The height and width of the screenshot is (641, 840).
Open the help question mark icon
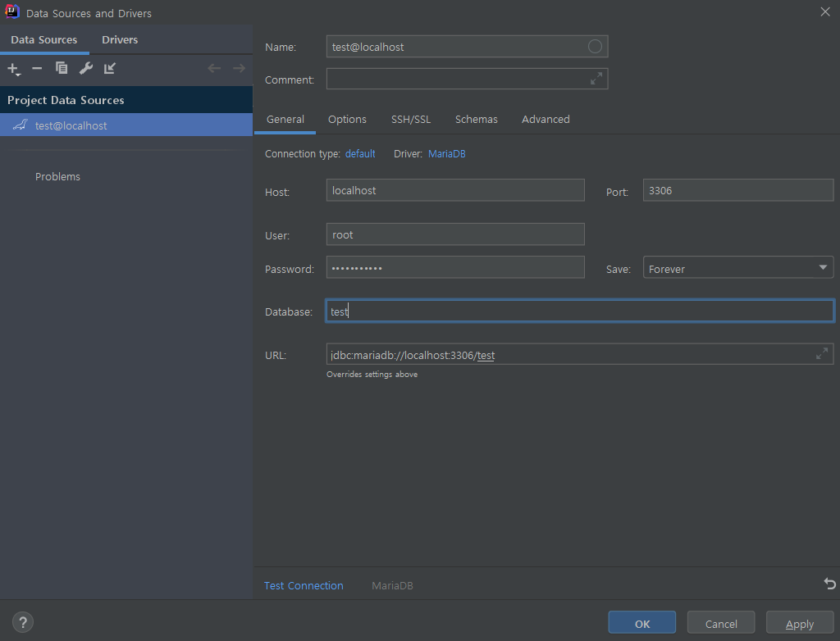pyautogui.click(x=22, y=621)
